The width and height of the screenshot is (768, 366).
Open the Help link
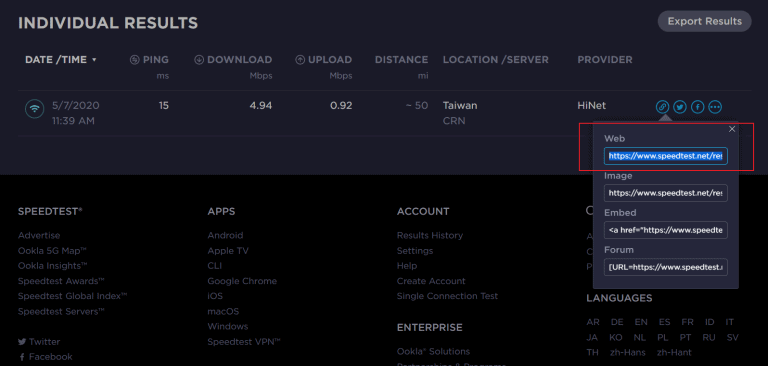[x=407, y=266]
